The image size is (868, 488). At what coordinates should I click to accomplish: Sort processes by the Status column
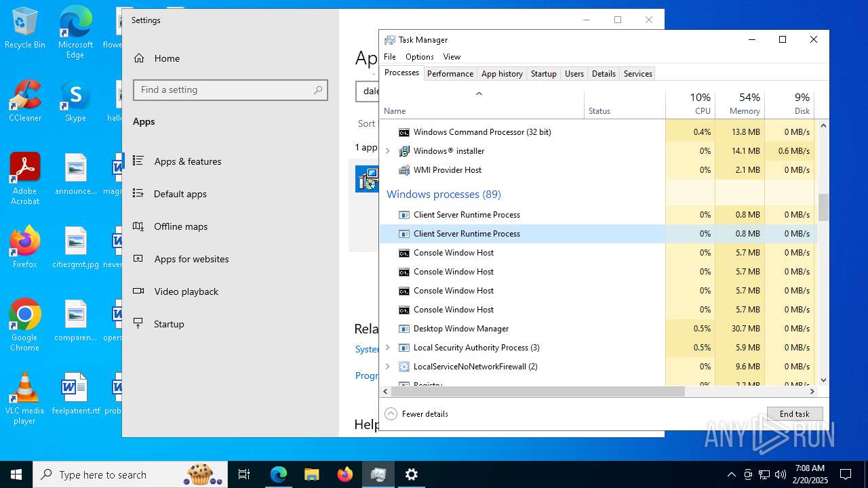coord(625,104)
